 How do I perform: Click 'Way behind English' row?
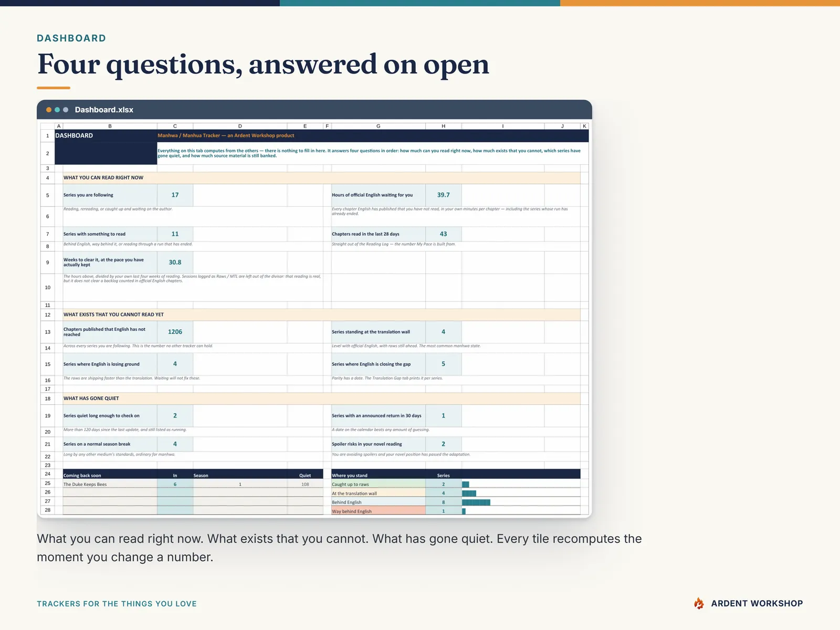tap(456, 511)
